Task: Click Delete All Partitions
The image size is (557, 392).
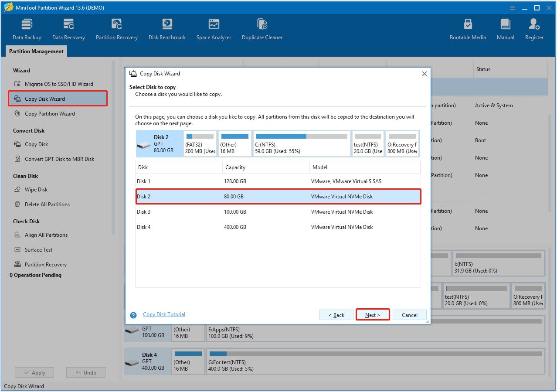Action: (47, 205)
